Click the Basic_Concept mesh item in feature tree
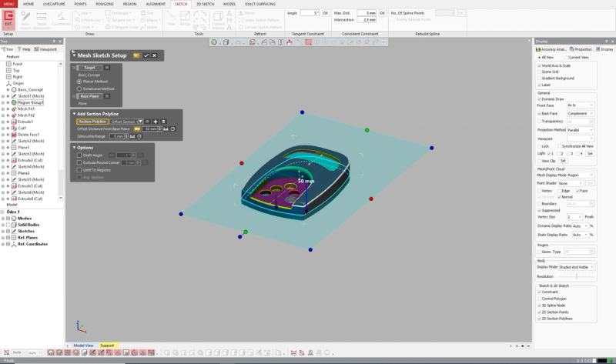This screenshot has width=616, height=364. (x=30, y=89)
